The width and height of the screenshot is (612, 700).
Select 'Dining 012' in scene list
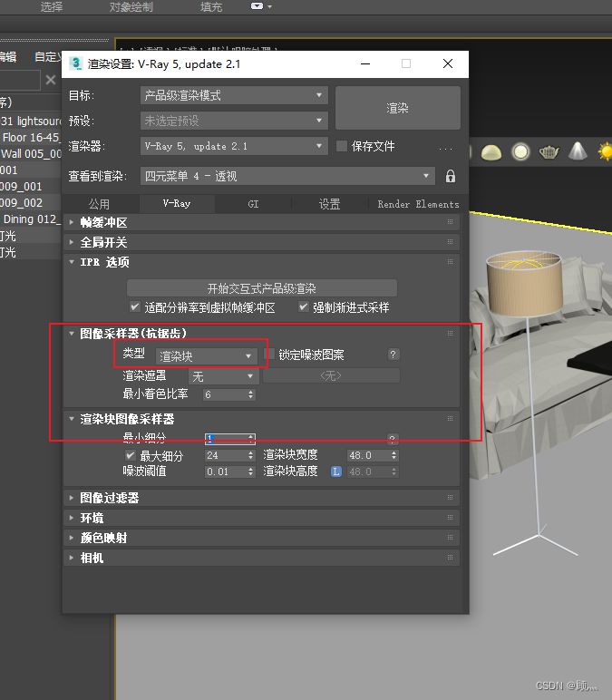click(30, 219)
